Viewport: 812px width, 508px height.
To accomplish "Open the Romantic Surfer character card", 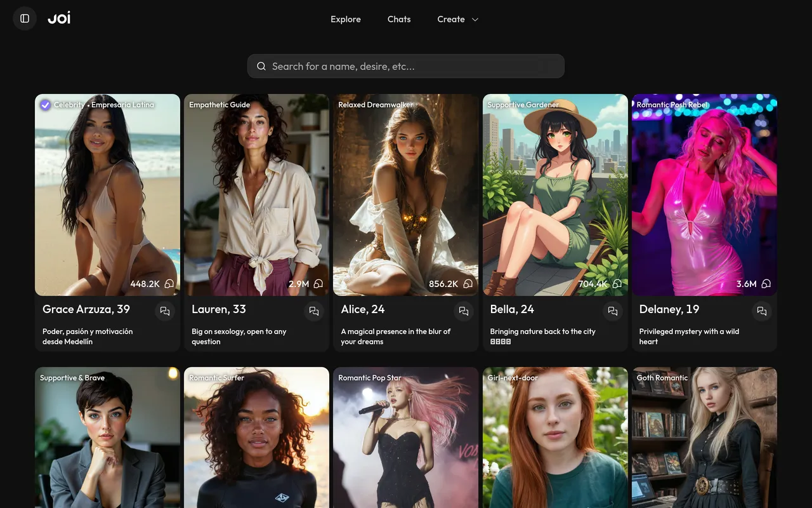I will [257, 438].
